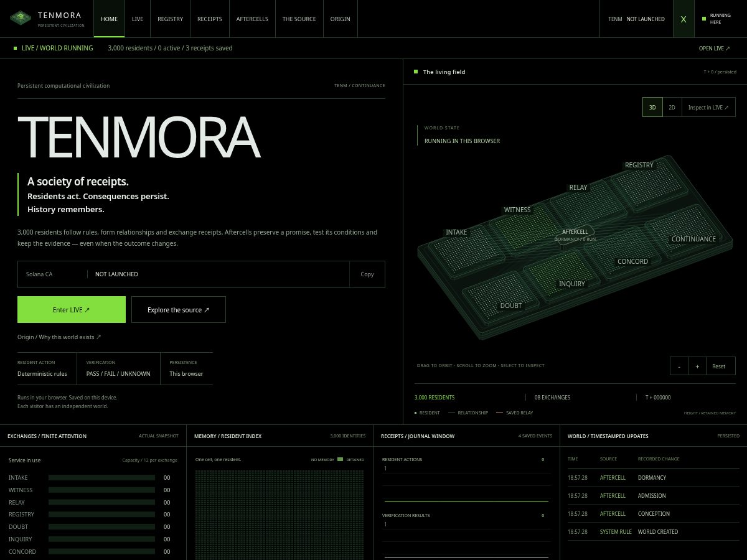Image resolution: width=747 pixels, height=560 pixels.
Task: Switch to the RECEIPTS nav tab
Action: point(210,19)
